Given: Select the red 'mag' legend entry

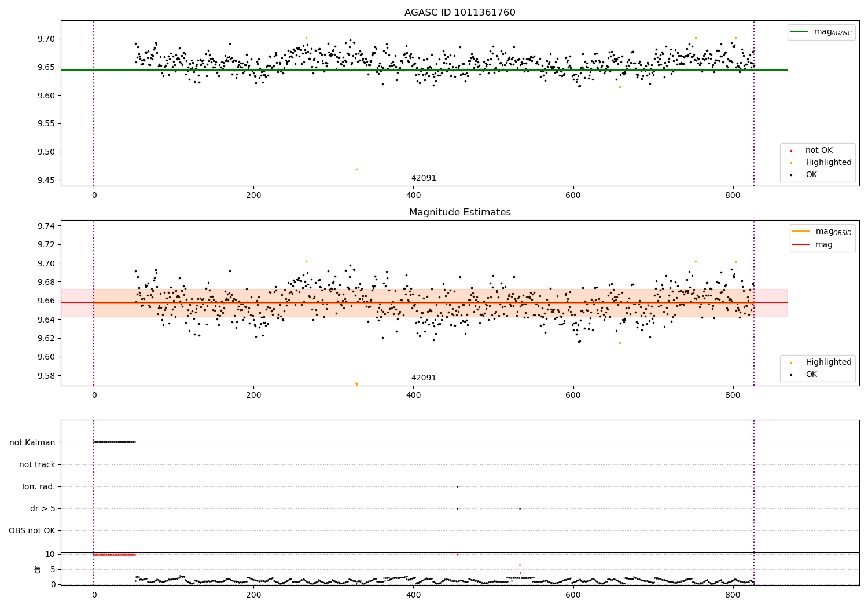Looking at the screenshot, I should (824, 244).
